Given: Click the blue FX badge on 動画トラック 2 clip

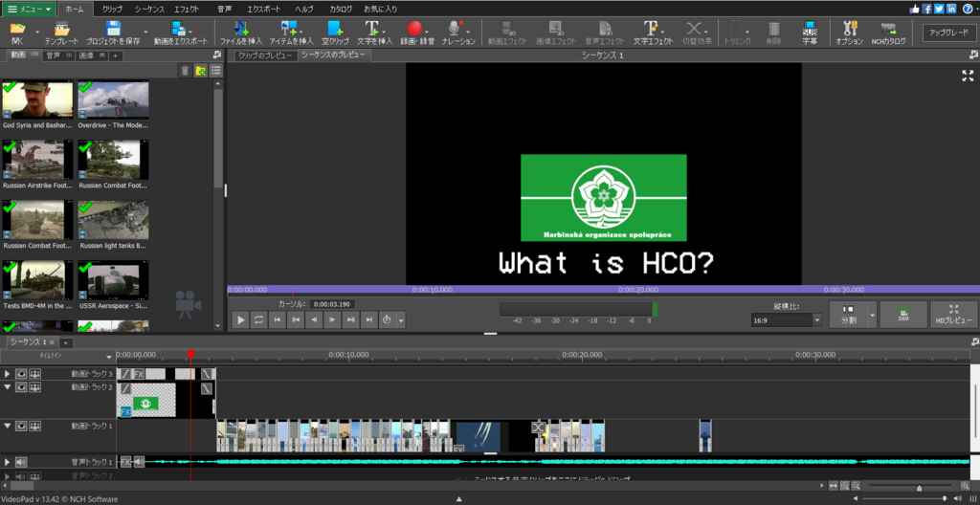Looking at the screenshot, I should tap(125, 411).
